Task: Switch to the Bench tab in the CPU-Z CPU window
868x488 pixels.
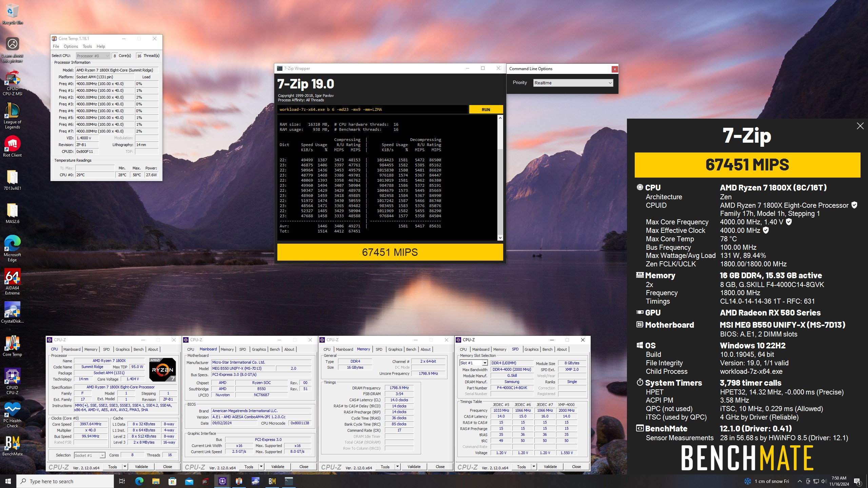Action: pyautogui.click(x=138, y=349)
